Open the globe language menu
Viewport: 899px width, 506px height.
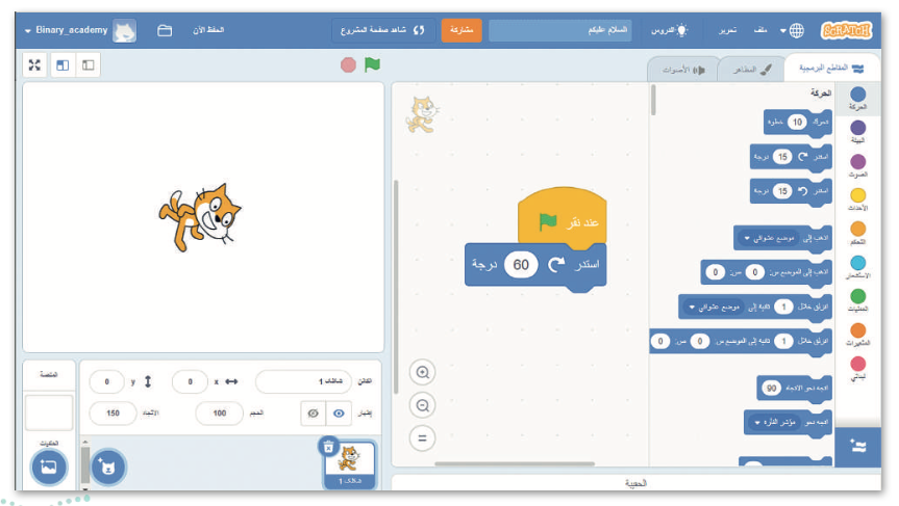(x=792, y=30)
